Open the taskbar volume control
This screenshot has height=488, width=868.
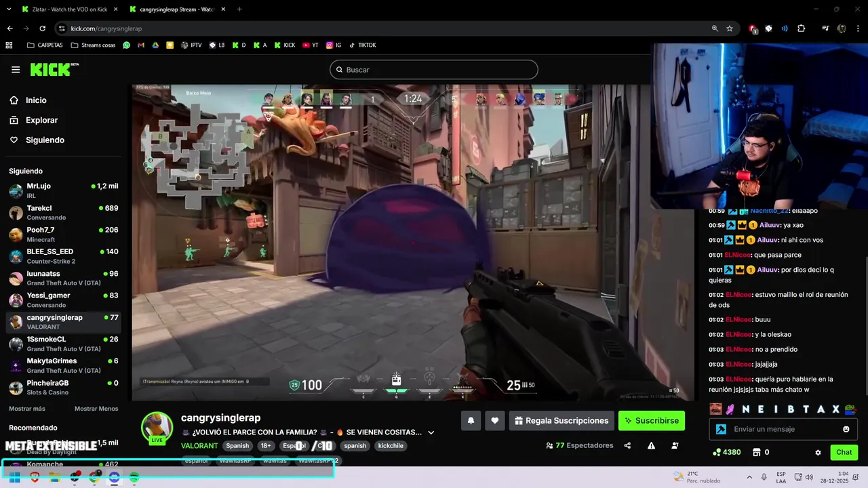point(809,477)
